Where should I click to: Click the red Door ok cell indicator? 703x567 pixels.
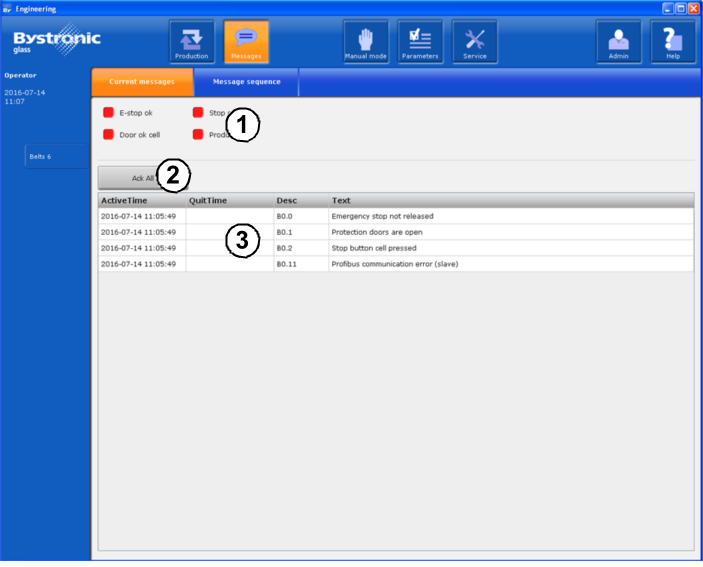(109, 134)
